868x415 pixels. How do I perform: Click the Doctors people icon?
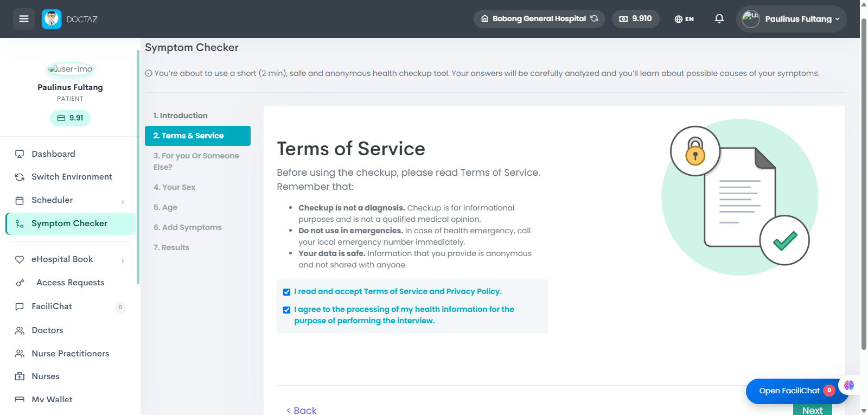click(x=20, y=330)
